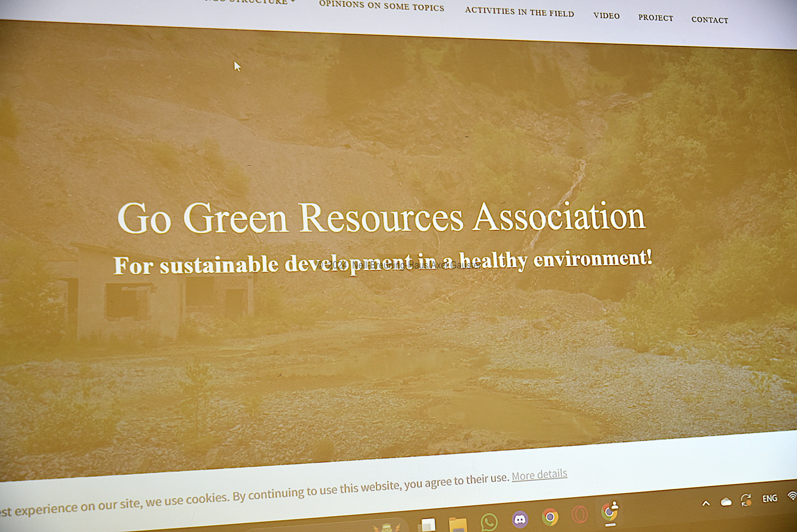The image size is (797, 532).
Task: Go to the Video menu item
Action: click(607, 16)
